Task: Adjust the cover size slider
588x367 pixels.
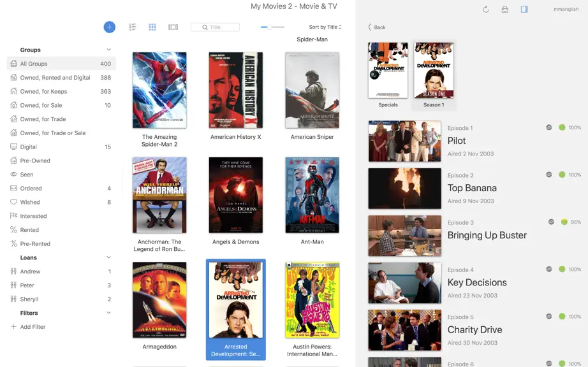Action: click(x=272, y=27)
